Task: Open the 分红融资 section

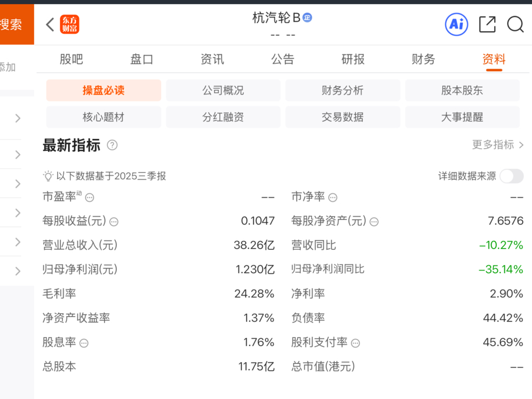Action: point(223,117)
